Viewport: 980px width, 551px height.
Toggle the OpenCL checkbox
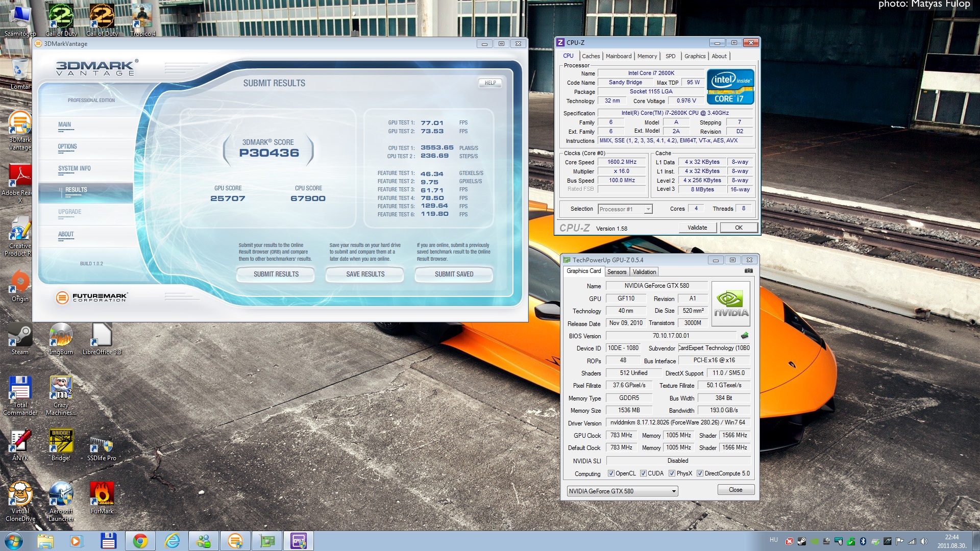[x=611, y=473]
